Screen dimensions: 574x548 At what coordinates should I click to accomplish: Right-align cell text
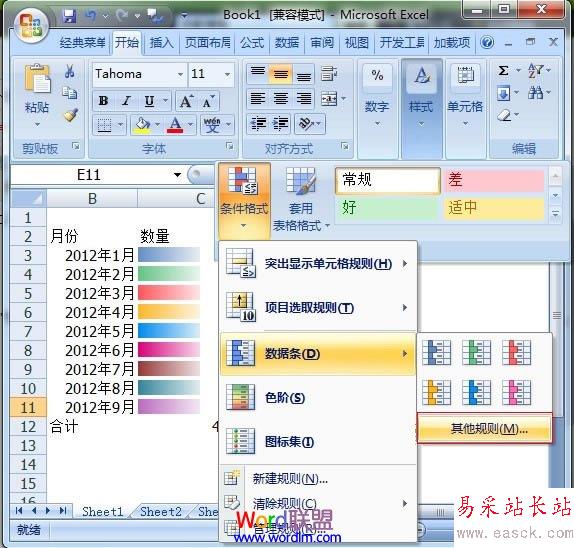[303, 98]
